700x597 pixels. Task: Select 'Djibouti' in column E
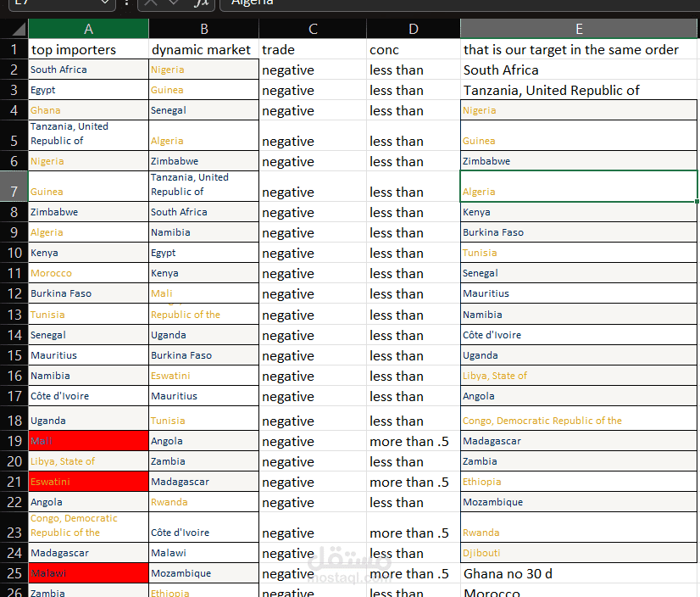[579, 553]
